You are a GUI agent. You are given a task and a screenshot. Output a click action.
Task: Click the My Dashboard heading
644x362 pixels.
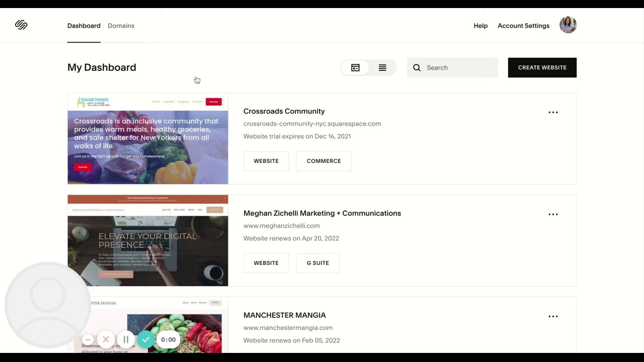102,67
